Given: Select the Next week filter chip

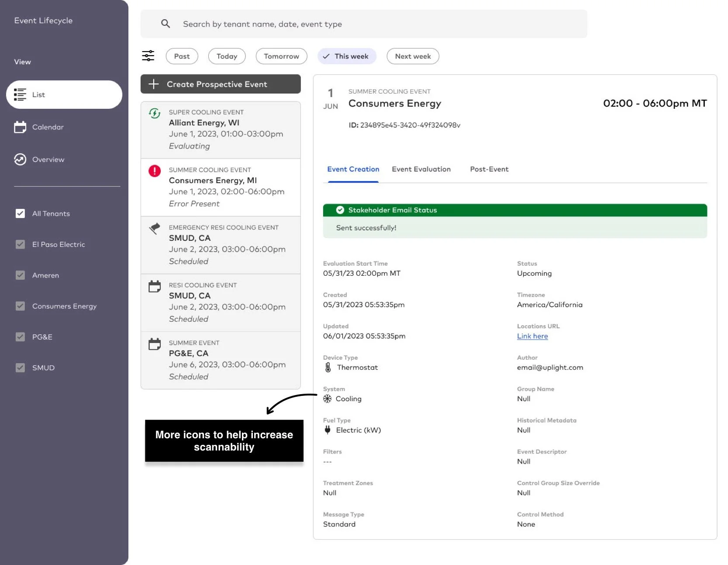Looking at the screenshot, I should [x=413, y=56].
